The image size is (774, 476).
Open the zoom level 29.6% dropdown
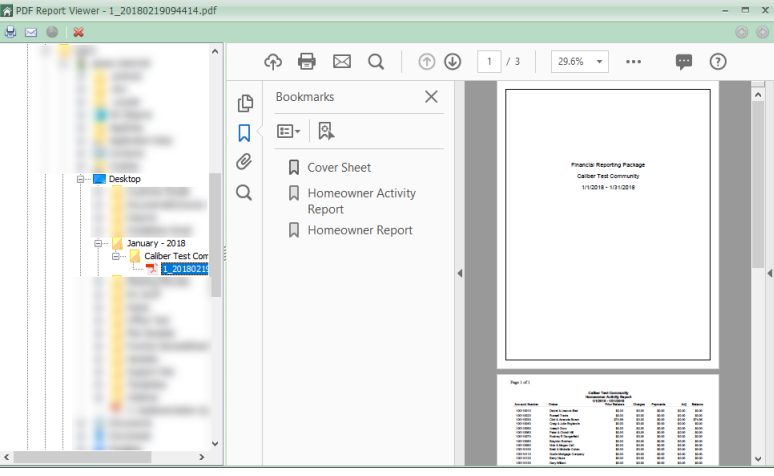pyautogui.click(x=579, y=62)
